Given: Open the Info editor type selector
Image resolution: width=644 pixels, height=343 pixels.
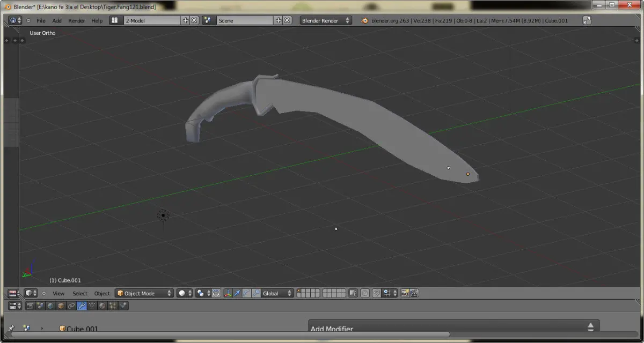Looking at the screenshot, I should [16, 20].
